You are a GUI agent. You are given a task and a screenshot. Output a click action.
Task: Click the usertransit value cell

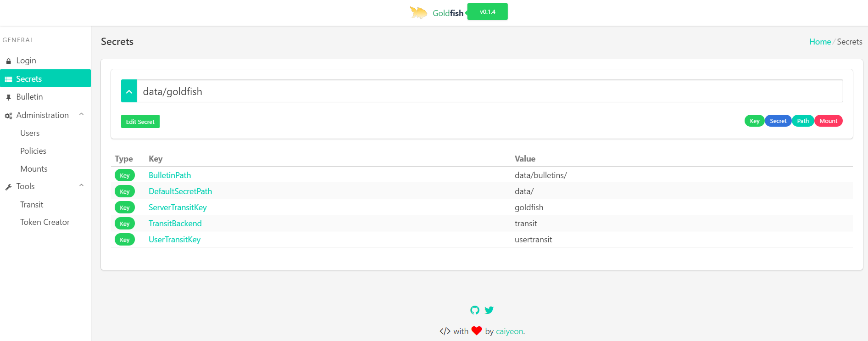[x=534, y=240]
